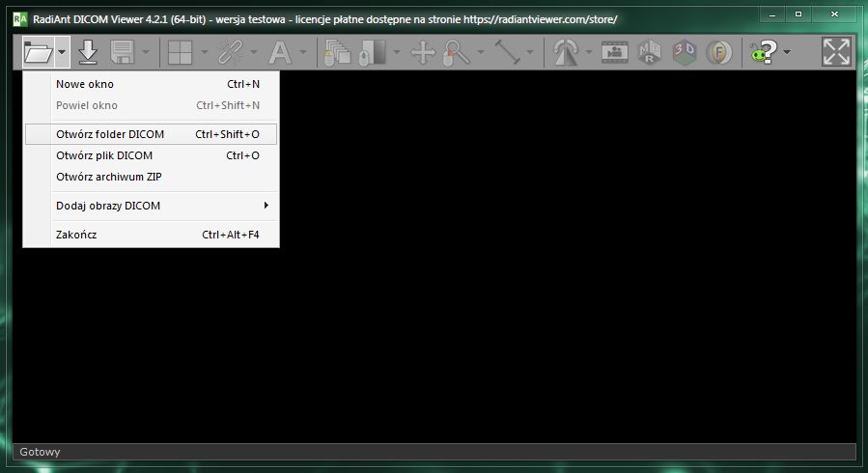The width and height of the screenshot is (868, 473).
Task: Open the MPR multiplanar reconstruction icon
Action: (x=650, y=52)
